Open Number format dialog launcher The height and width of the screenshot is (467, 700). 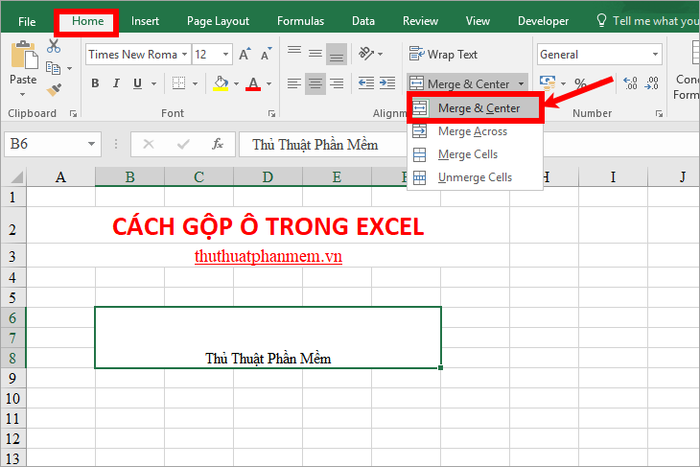coord(659,114)
